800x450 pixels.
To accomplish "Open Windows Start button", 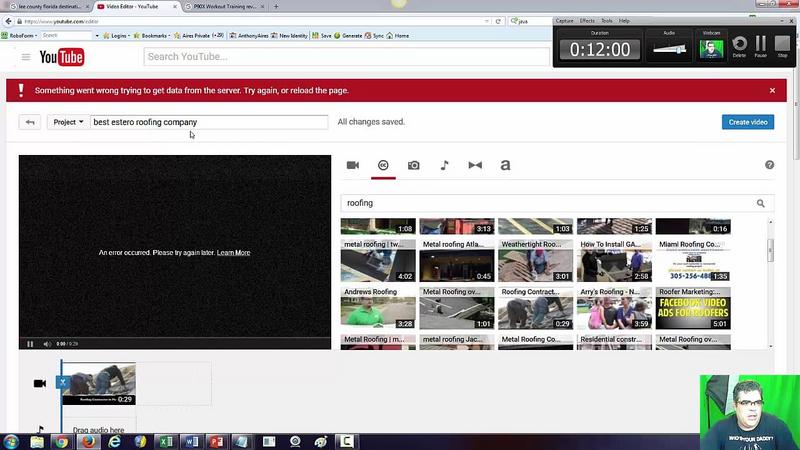I will tap(11, 442).
